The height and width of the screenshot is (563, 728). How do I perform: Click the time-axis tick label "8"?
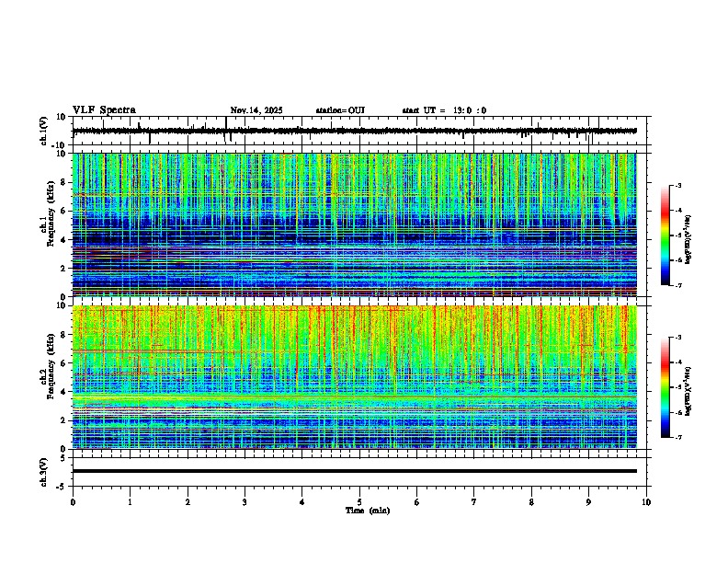coord(531,502)
